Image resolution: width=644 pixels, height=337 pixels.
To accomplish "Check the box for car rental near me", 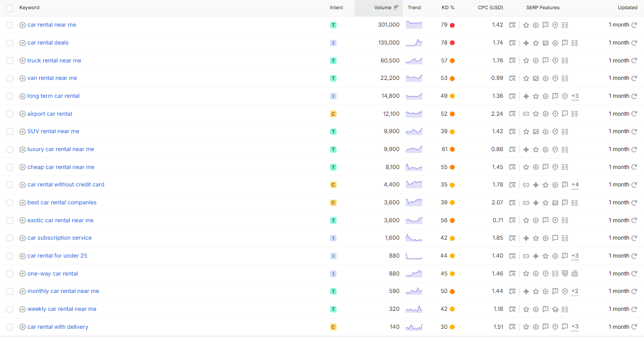I will 10,25.
